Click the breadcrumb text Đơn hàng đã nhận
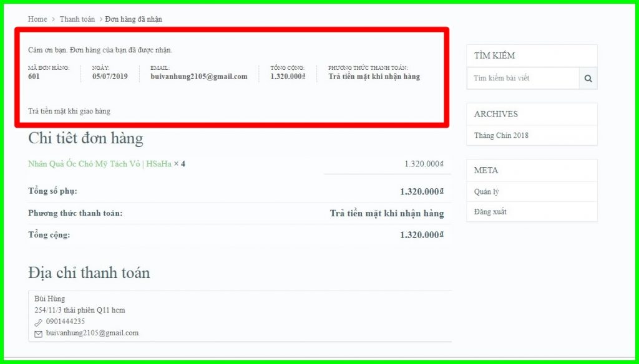Viewport: 639px width, 364px height. pos(134,19)
